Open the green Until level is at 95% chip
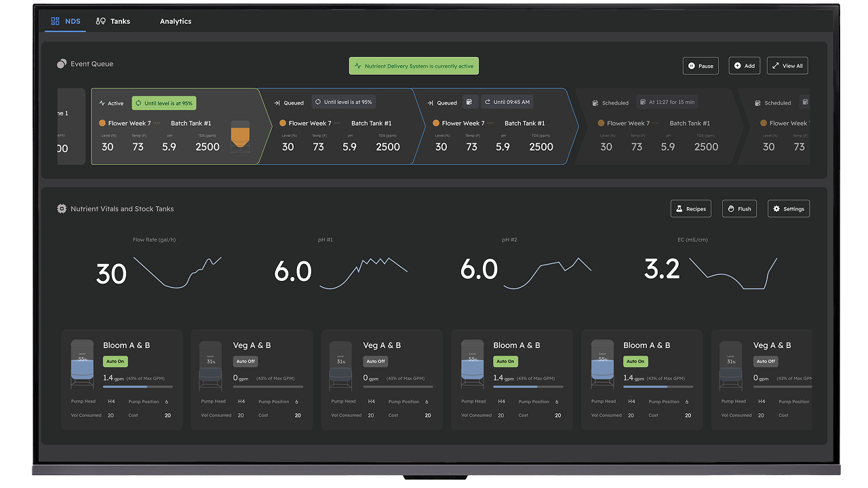 [x=164, y=103]
